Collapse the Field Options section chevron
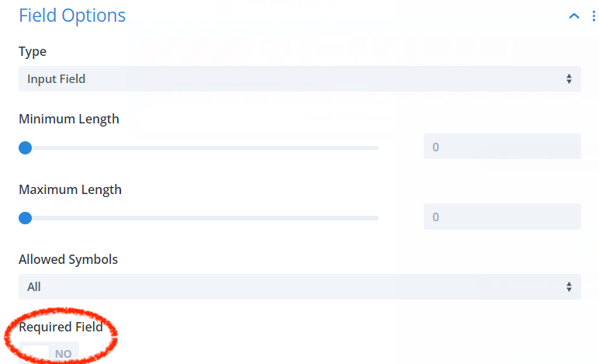Screen dimensions: 599x364 pos(574,16)
